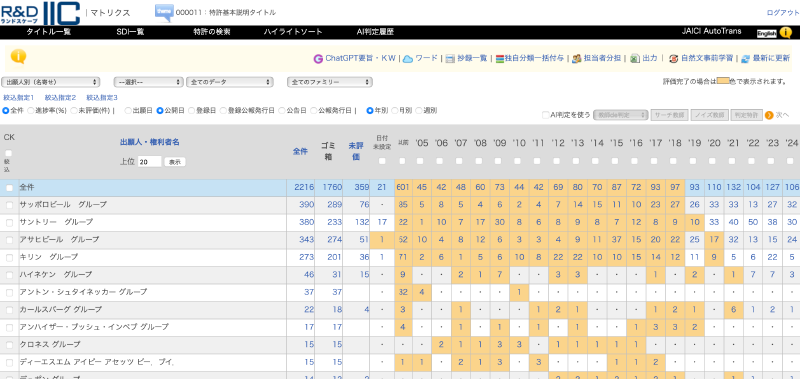Click the orange 次へ arrow icon

[769, 115]
